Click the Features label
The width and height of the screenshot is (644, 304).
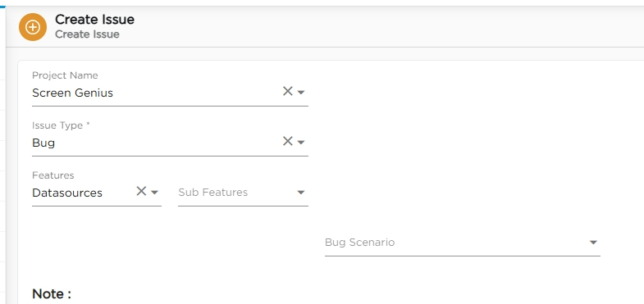53,175
